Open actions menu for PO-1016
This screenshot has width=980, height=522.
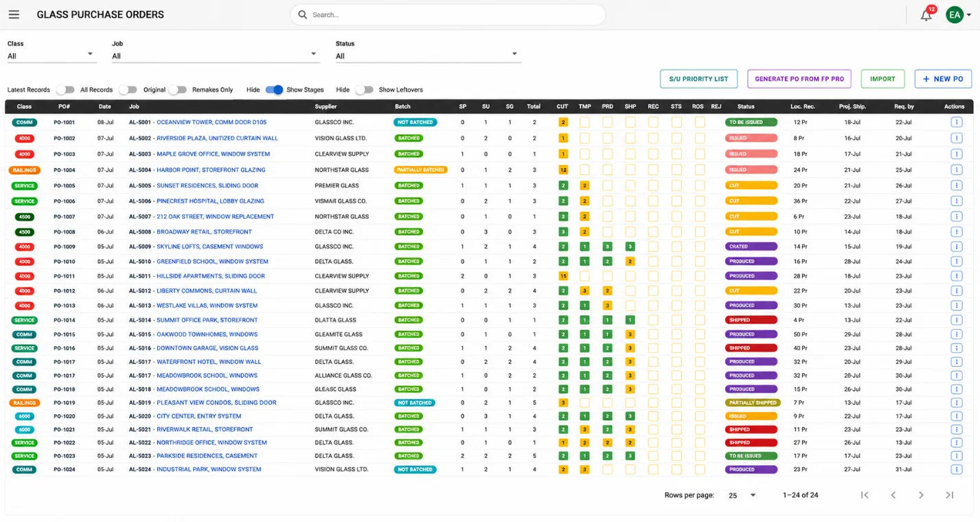pos(956,348)
